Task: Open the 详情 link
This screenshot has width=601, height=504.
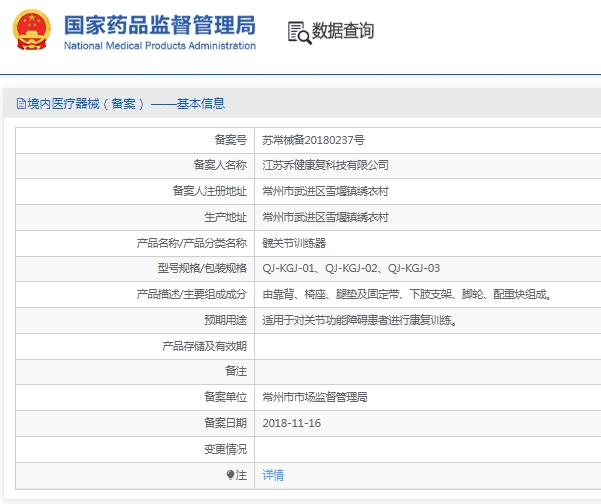Action: (x=273, y=475)
